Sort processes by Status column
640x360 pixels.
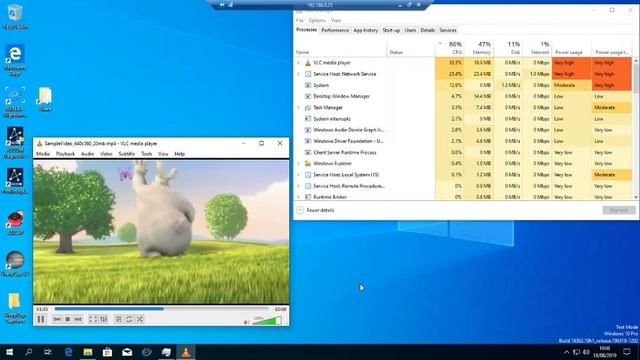tap(411, 48)
